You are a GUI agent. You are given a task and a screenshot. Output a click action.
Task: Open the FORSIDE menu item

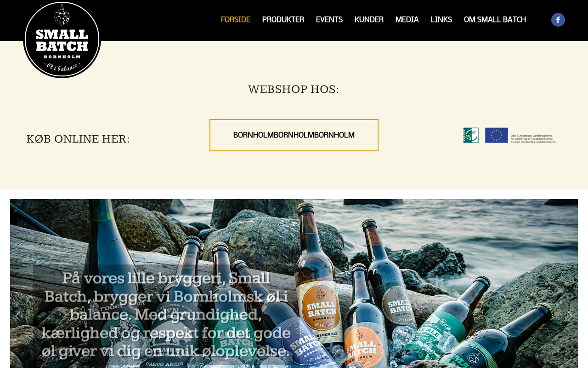pyautogui.click(x=235, y=19)
